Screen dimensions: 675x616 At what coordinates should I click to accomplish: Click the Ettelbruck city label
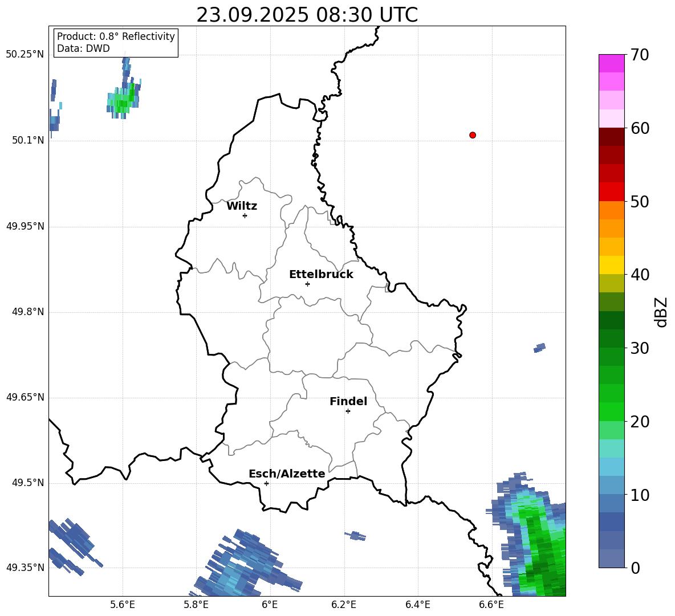pyautogui.click(x=321, y=275)
